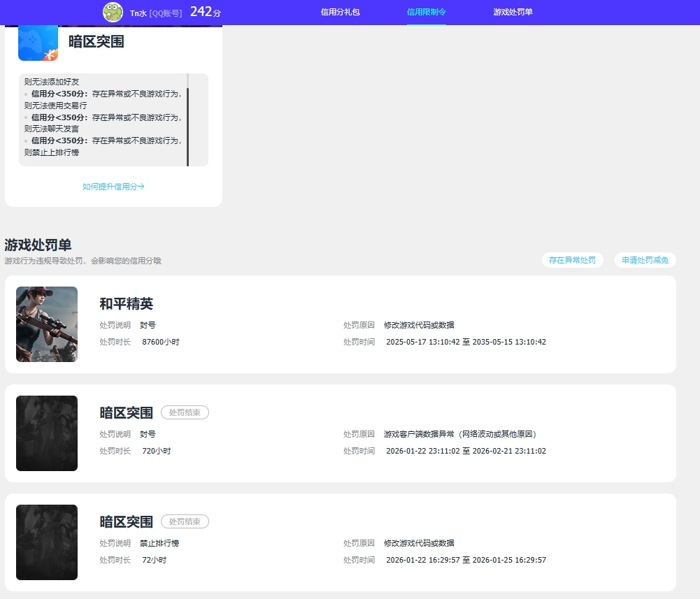Screen dimensions: 700x599
Task: Click the 存在异常处罚 button
Action: click(572, 260)
